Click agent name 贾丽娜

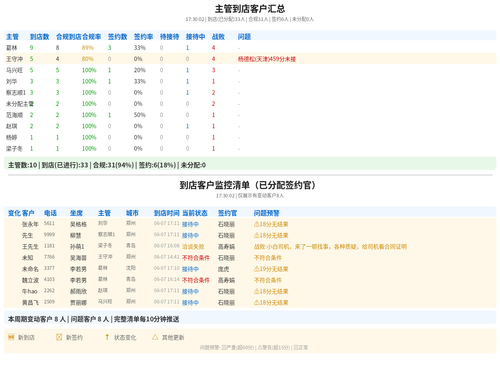pos(78,303)
